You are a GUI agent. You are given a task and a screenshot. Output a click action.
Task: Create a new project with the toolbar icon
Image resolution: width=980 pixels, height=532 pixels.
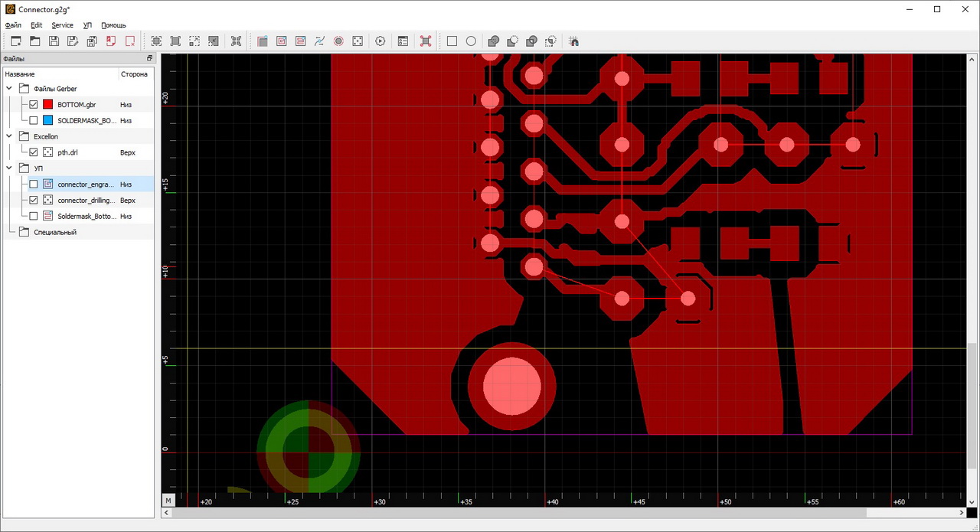click(15, 41)
